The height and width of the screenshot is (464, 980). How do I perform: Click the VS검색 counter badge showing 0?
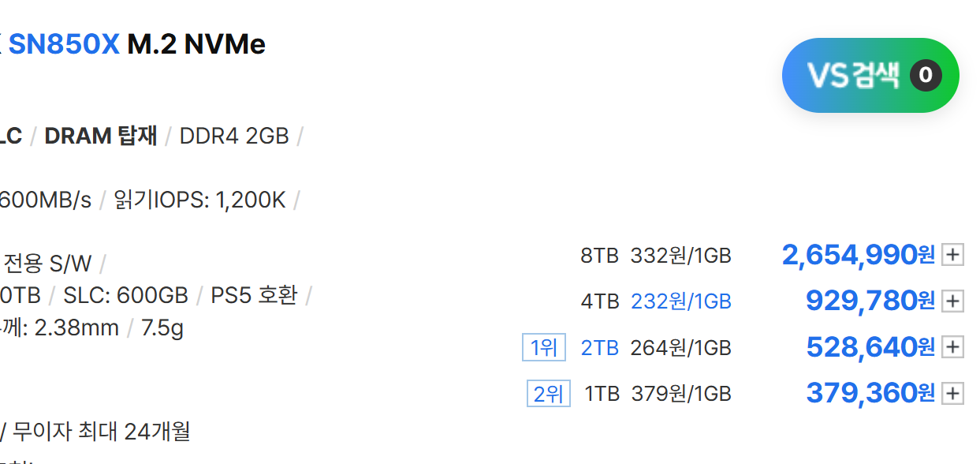click(x=926, y=76)
